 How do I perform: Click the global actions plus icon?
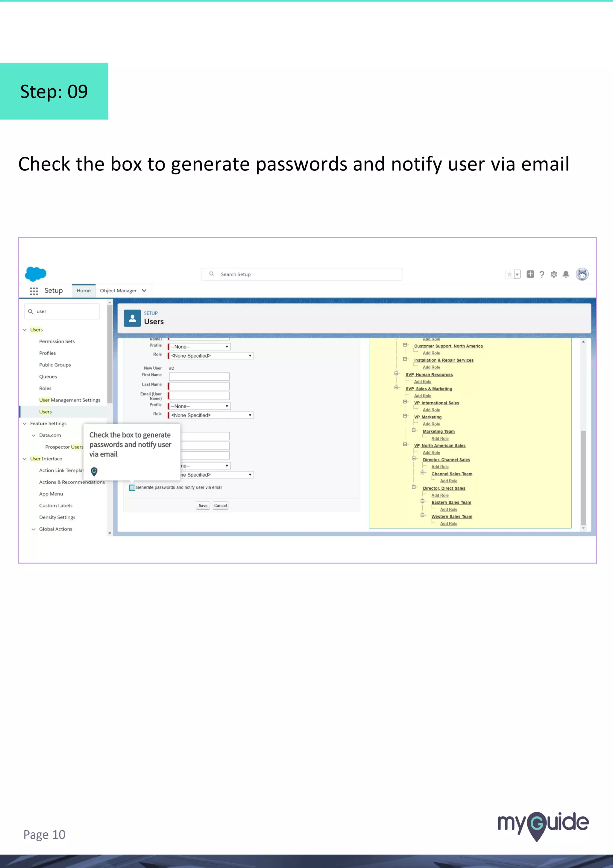530,274
